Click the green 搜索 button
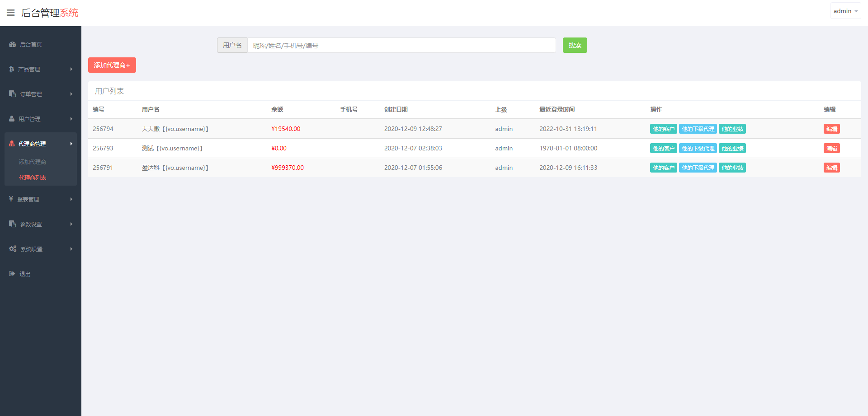The image size is (868, 416). (575, 45)
